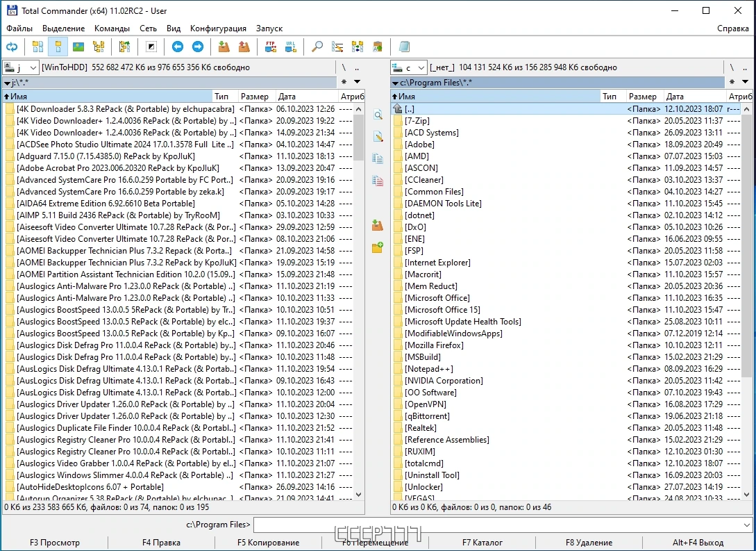
Task: Open Synchronize directories toolbar icon
Action: point(358,47)
